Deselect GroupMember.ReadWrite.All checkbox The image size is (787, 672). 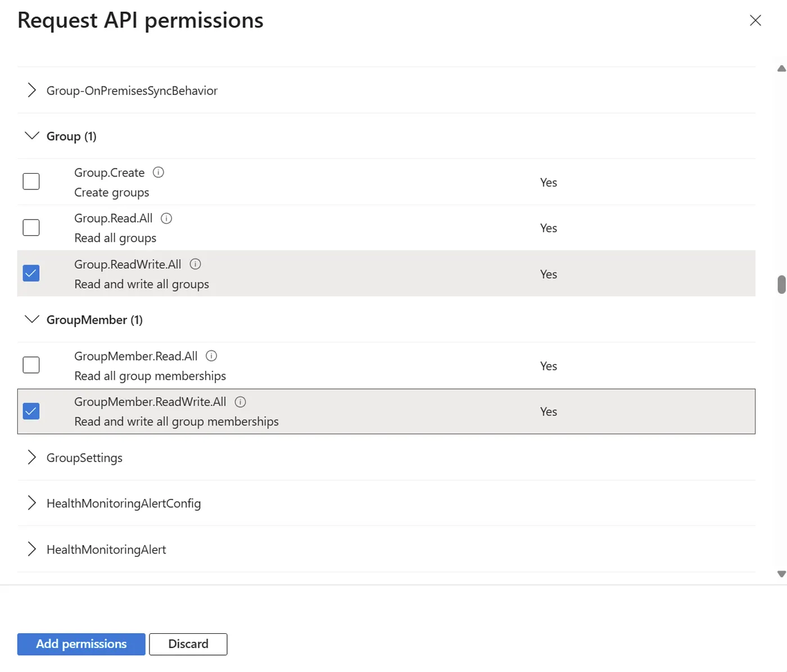[31, 411]
